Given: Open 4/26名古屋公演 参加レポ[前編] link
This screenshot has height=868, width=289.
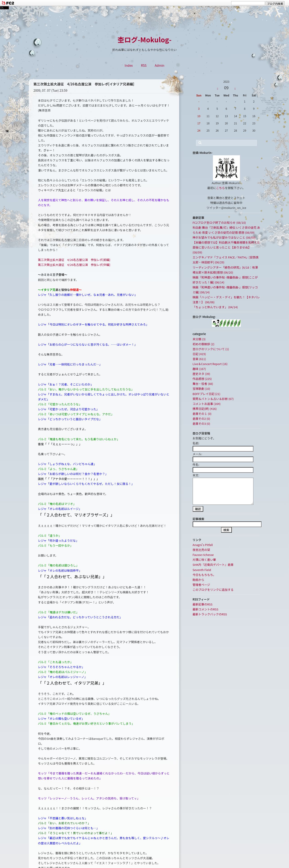Looking at the screenshot, I should pos(74,260).
